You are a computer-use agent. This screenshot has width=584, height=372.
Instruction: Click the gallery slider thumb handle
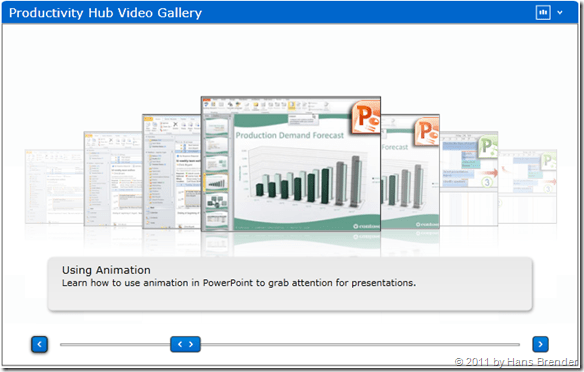pyautogui.click(x=185, y=344)
